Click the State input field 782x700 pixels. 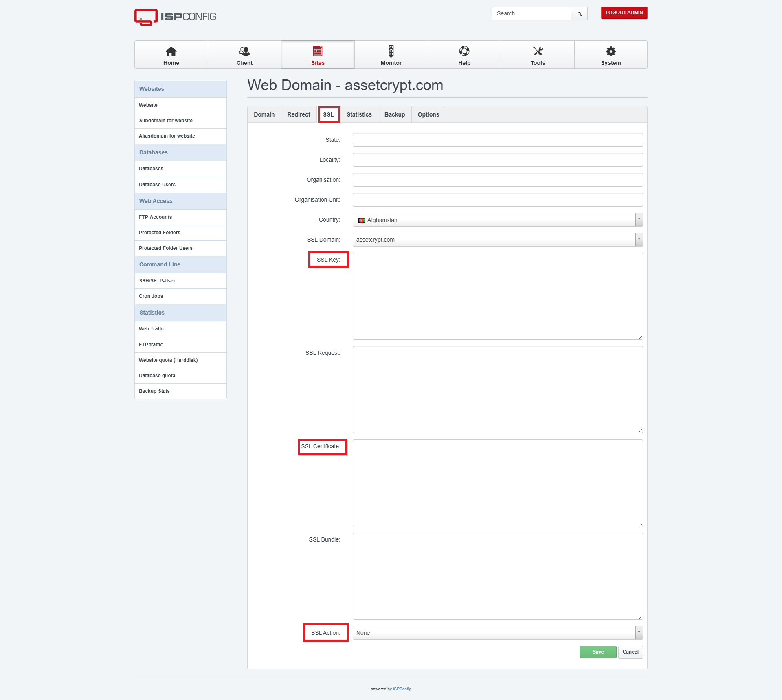click(498, 140)
